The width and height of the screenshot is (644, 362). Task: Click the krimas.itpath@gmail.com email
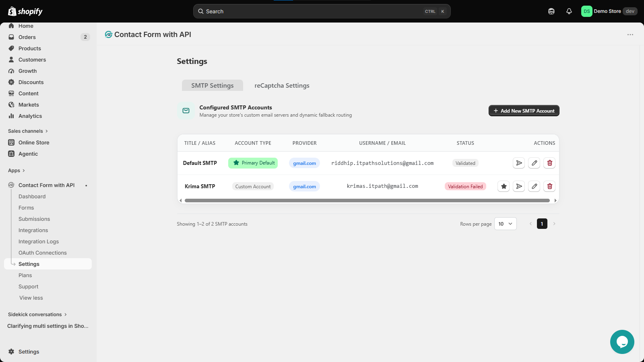pos(382,186)
